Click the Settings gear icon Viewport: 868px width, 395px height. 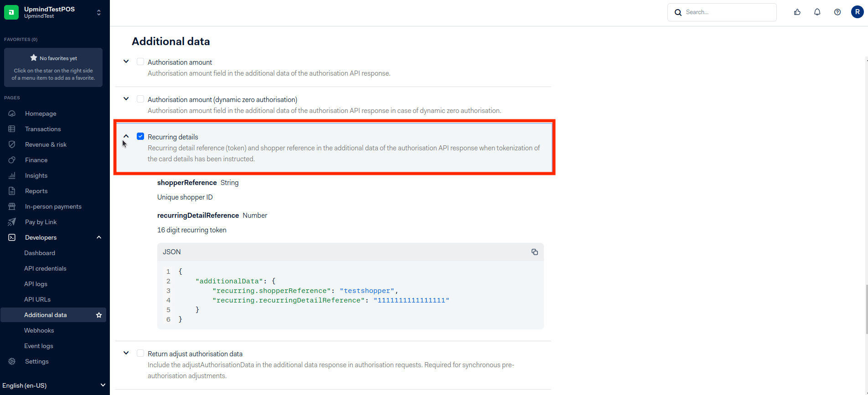(12, 361)
